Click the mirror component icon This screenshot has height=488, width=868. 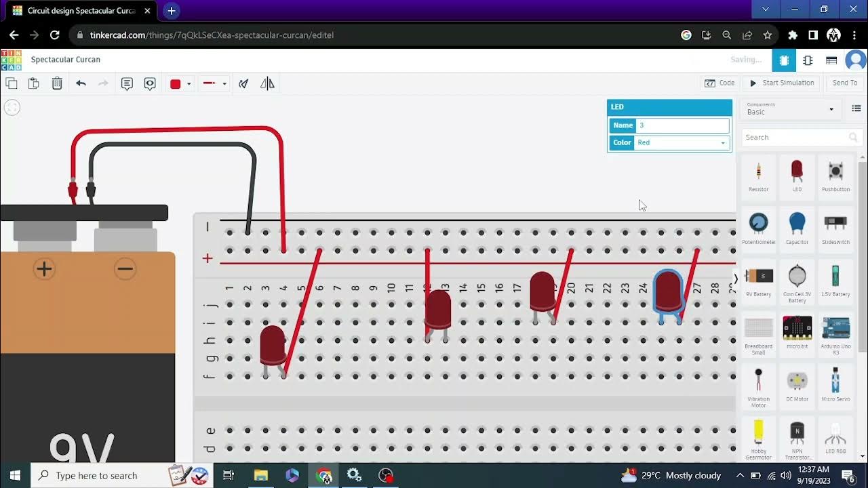coord(267,83)
